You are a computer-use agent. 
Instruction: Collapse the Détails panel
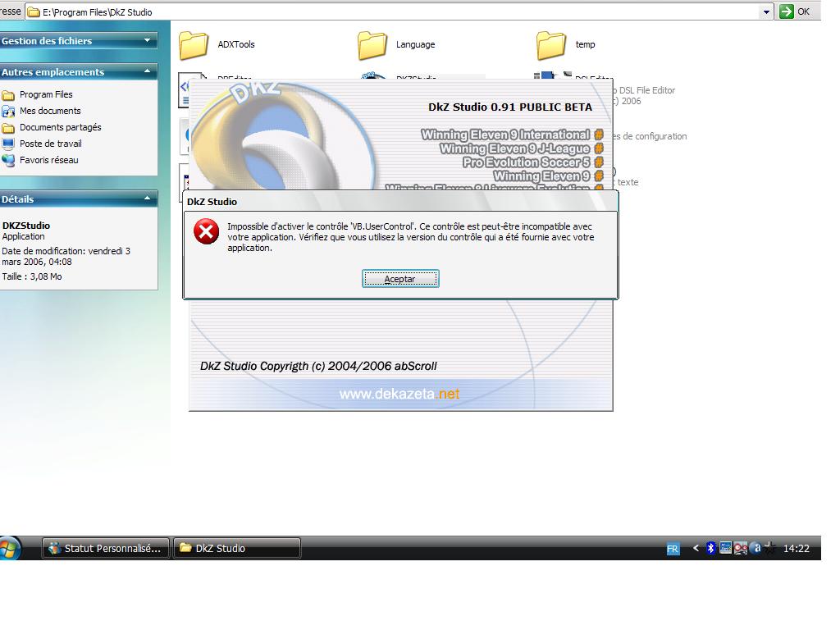pyautogui.click(x=148, y=199)
